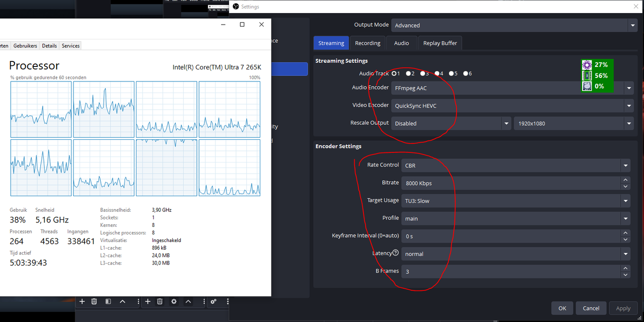Open Details tab in Task Manager
Viewport: 644px width, 322px height.
tap(49, 46)
